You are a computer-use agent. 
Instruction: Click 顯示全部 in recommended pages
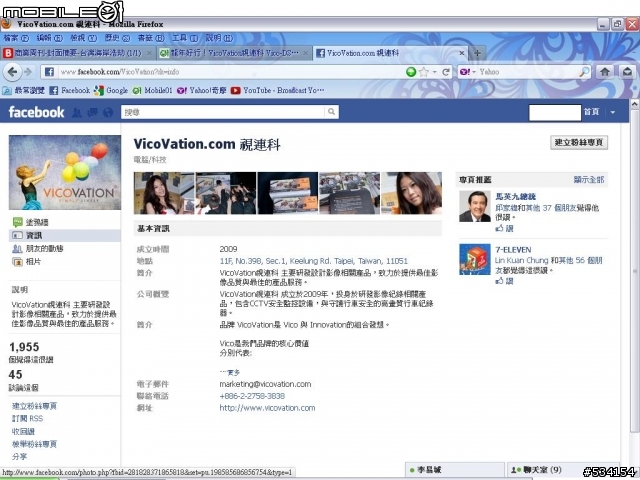[x=589, y=180]
